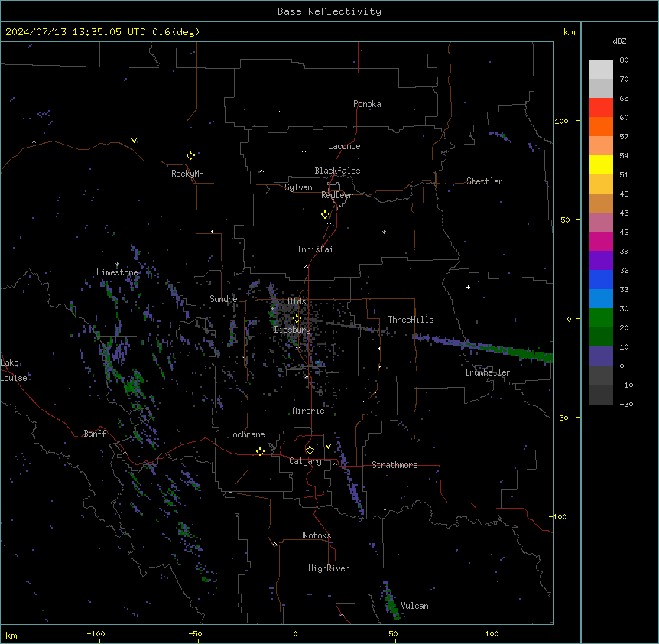Pick the light gray 70-80 dBZ swatch

(601, 70)
